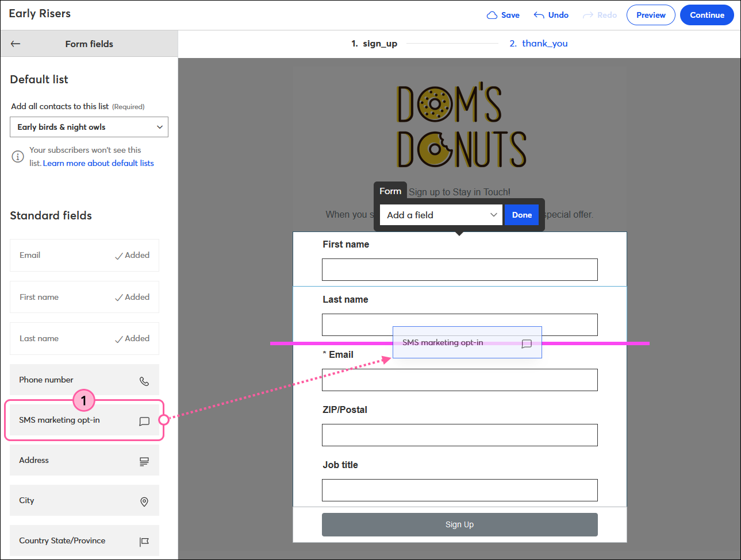This screenshot has width=741, height=560.
Task: Click the info icon under the default list
Action: tap(18, 156)
